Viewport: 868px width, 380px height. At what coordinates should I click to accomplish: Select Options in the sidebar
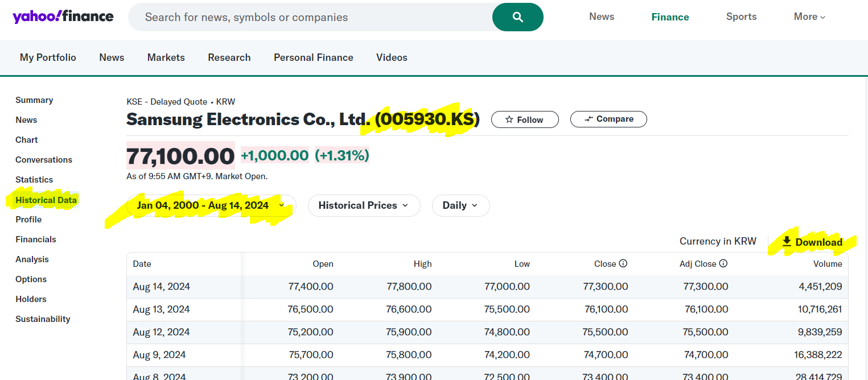31,279
